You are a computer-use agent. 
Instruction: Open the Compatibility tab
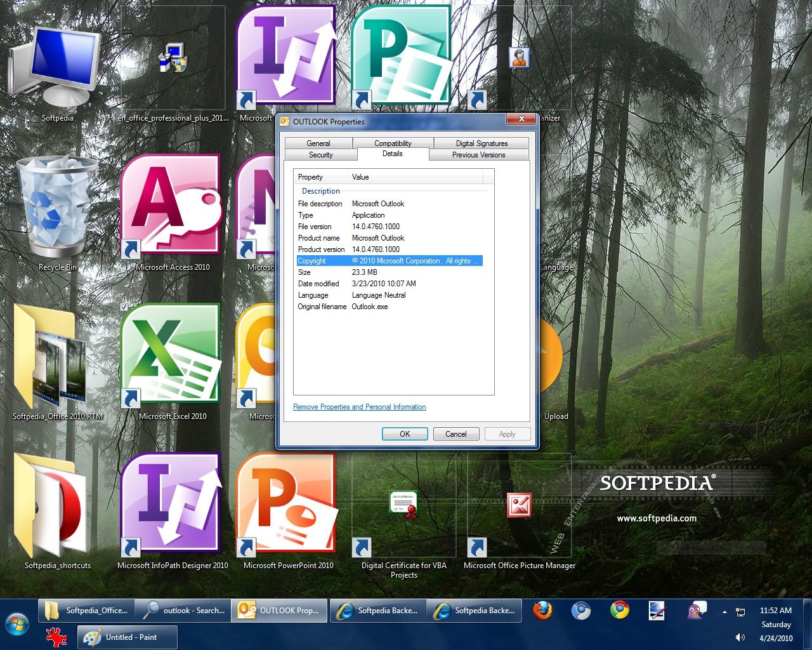click(x=393, y=143)
